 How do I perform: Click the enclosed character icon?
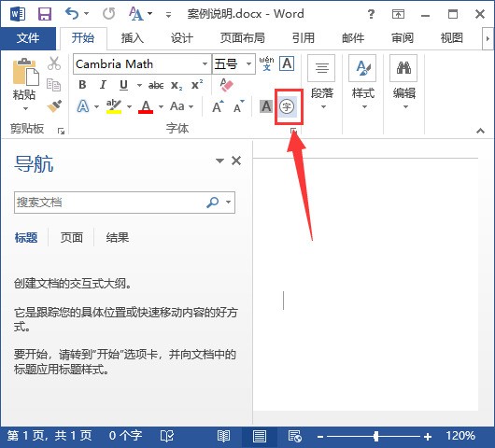(287, 106)
